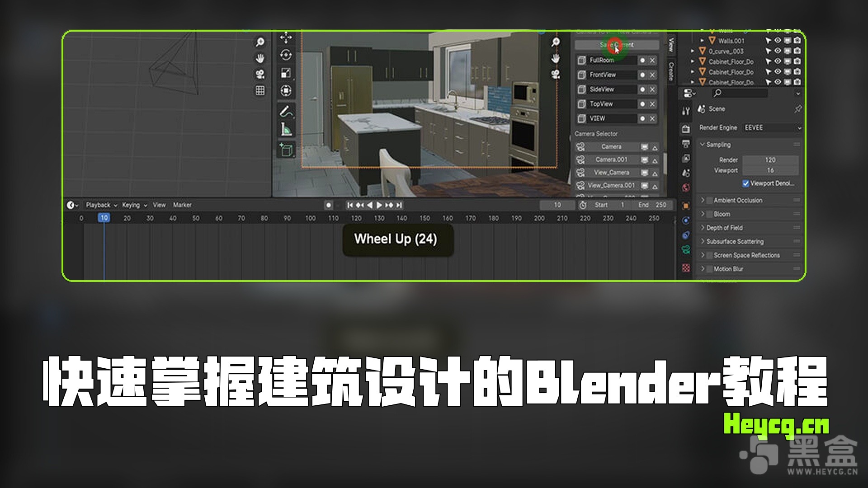Image resolution: width=868 pixels, height=488 pixels.
Task: Select the View_Camera button in Camera Selector
Action: click(x=611, y=173)
